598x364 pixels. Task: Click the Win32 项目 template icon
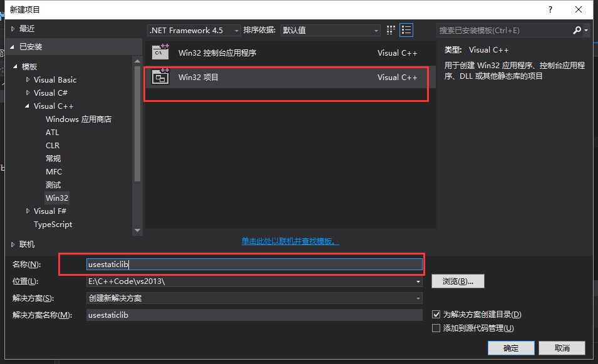160,76
